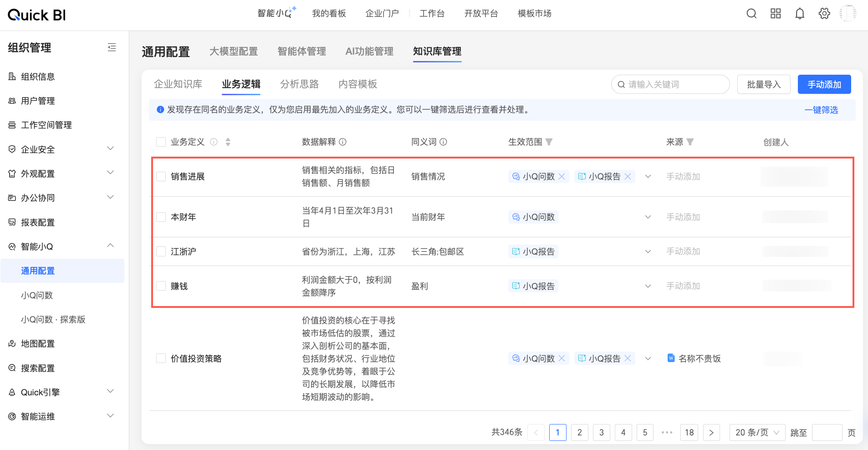Open the notifications bell

tap(800, 14)
